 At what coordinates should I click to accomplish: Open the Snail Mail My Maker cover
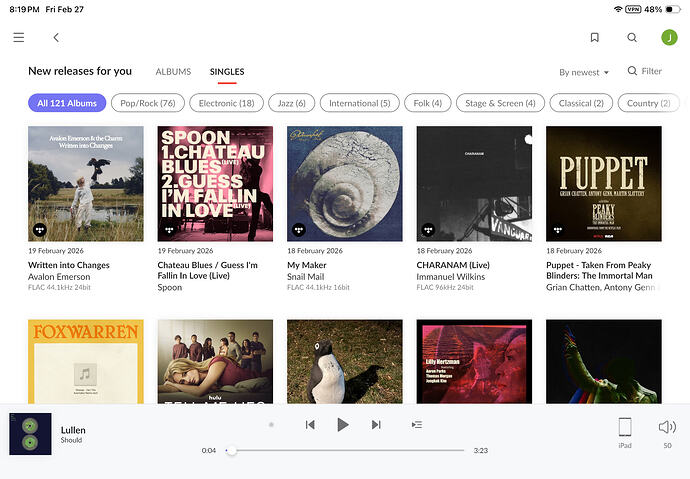[x=344, y=183]
